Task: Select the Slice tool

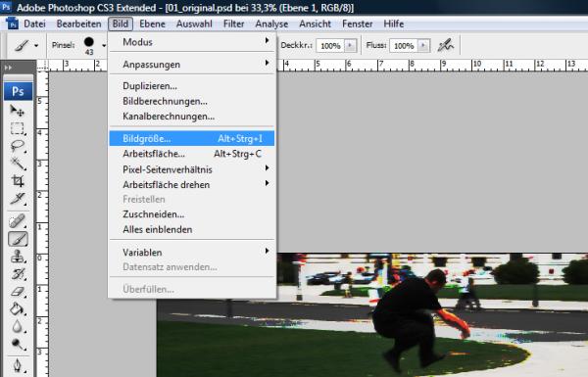Action: [x=18, y=199]
